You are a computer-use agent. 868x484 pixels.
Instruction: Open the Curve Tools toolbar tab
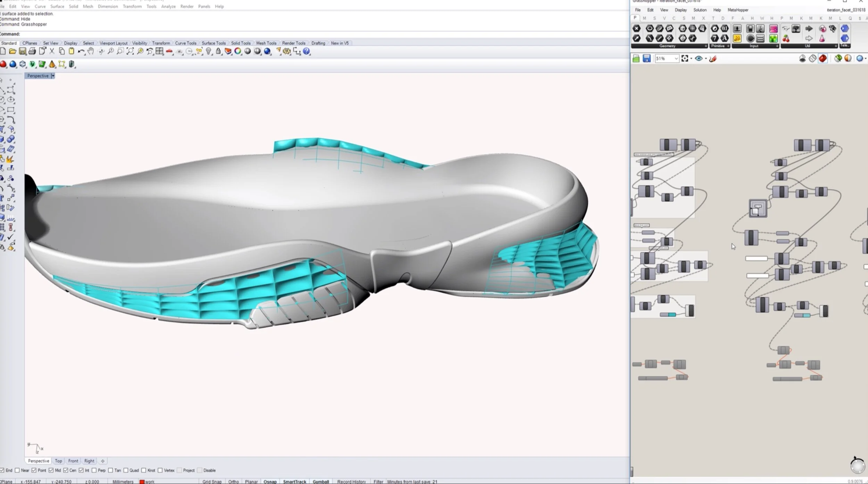(x=185, y=43)
